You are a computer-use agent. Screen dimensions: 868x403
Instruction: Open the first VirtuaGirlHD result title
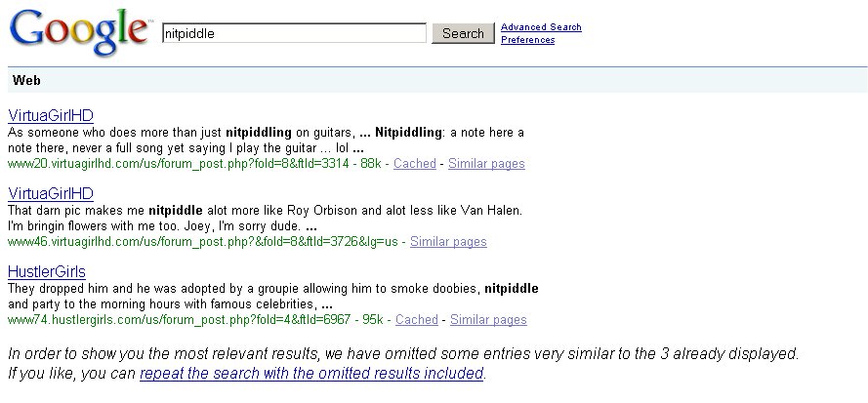(50, 115)
